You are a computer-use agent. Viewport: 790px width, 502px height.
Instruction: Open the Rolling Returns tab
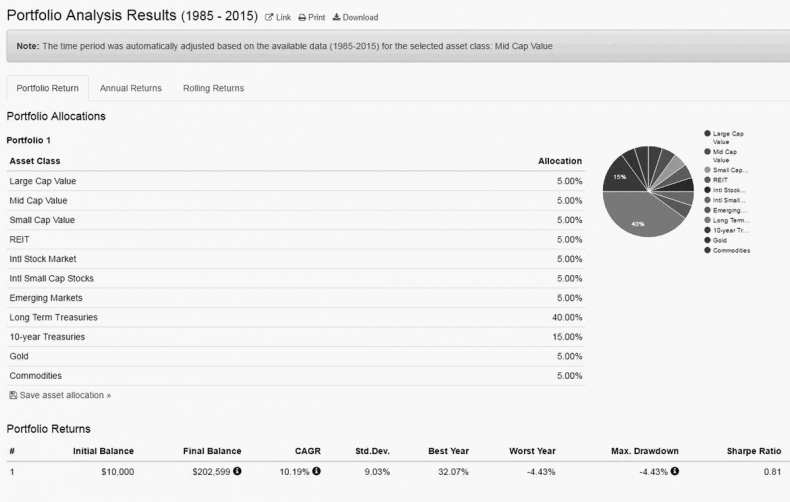coord(213,88)
